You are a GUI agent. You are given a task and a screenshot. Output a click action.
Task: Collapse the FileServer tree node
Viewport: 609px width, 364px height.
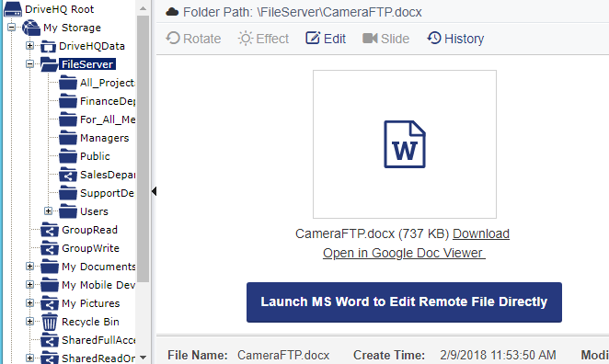click(30, 64)
